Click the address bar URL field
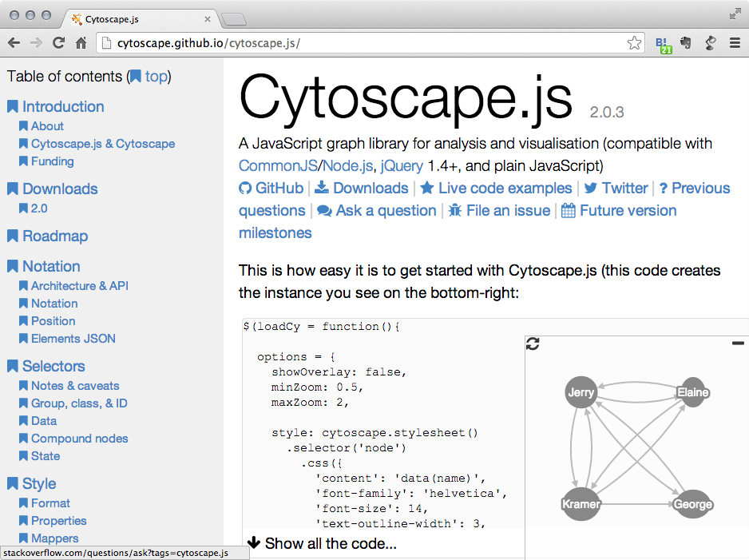This screenshot has width=749, height=560. [359, 43]
